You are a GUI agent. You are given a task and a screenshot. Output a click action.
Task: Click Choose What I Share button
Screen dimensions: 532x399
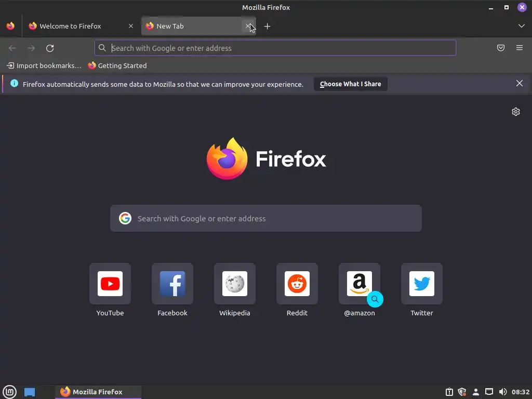click(351, 84)
